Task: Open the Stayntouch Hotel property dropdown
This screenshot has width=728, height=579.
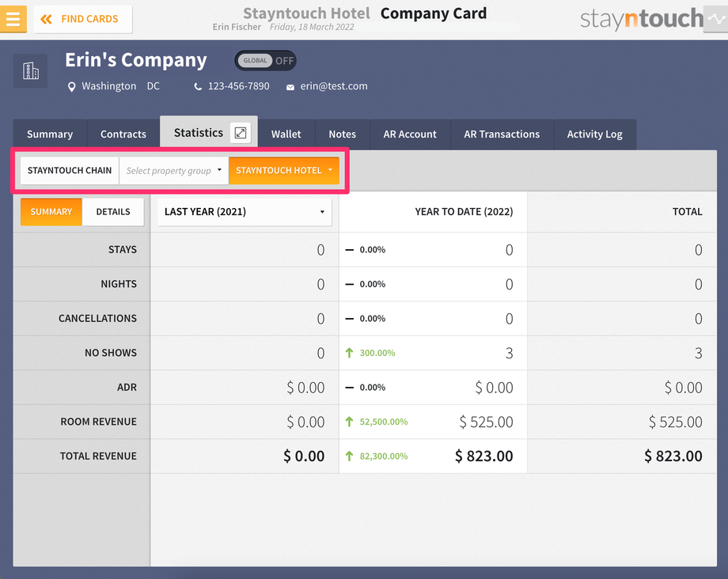Action: tap(283, 171)
